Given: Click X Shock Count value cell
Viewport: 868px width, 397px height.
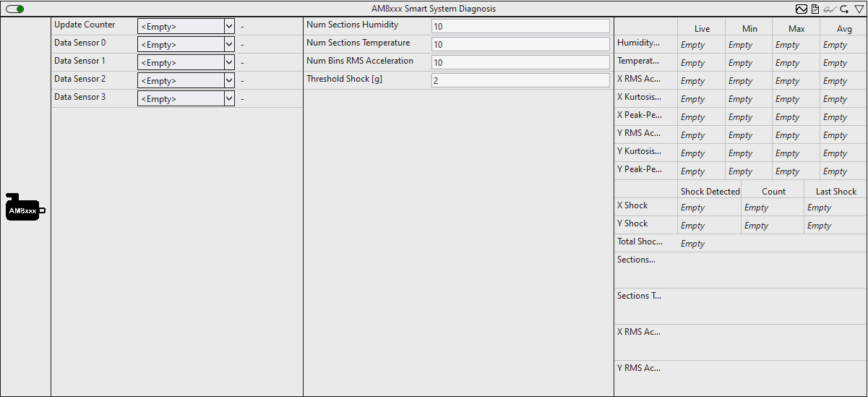Looking at the screenshot, I should [x=773, y=208].
